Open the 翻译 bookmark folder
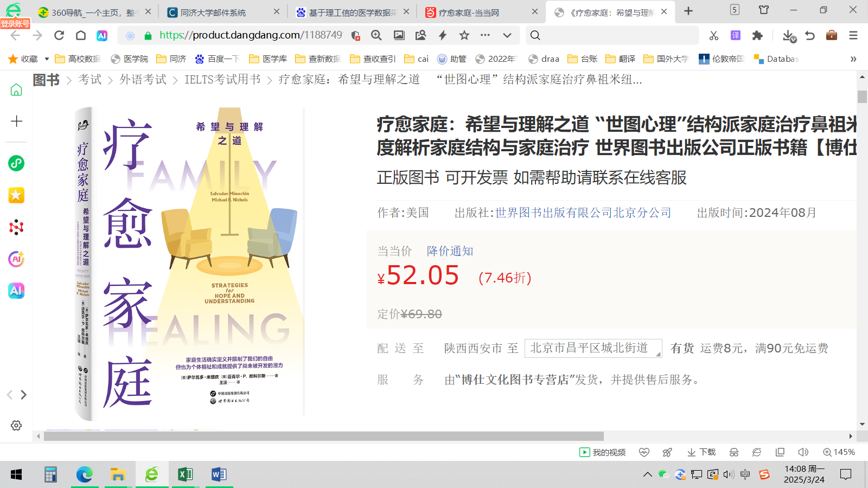868x488 pixels. pos(621,59)
